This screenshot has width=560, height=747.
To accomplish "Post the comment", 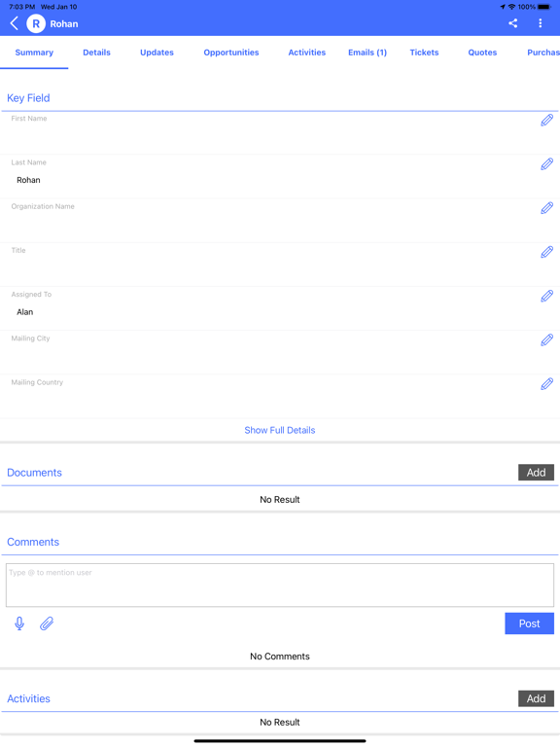I will [530, 623].
